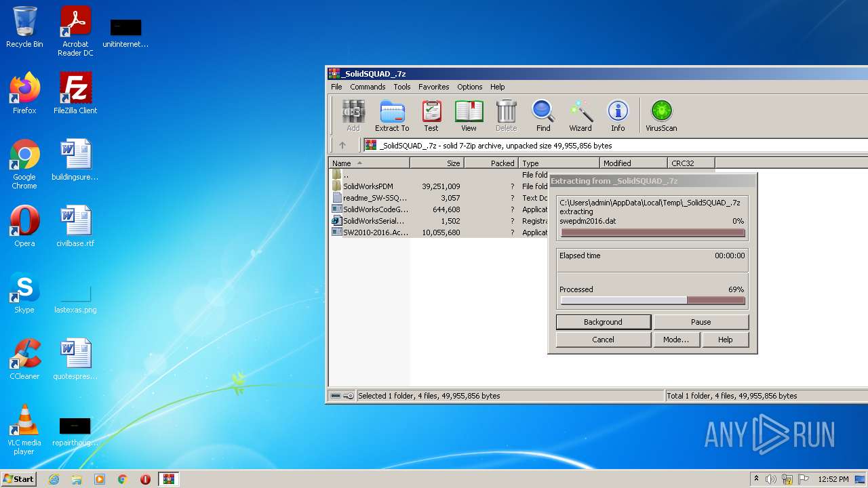Open Acrobat Reader DC desktop icon
Viewport: 868px width, 488px height.
coord(75,31)
